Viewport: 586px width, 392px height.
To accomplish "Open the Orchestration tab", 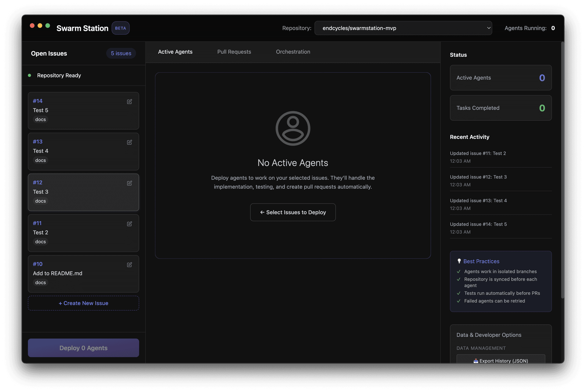I will pos(293,52).
